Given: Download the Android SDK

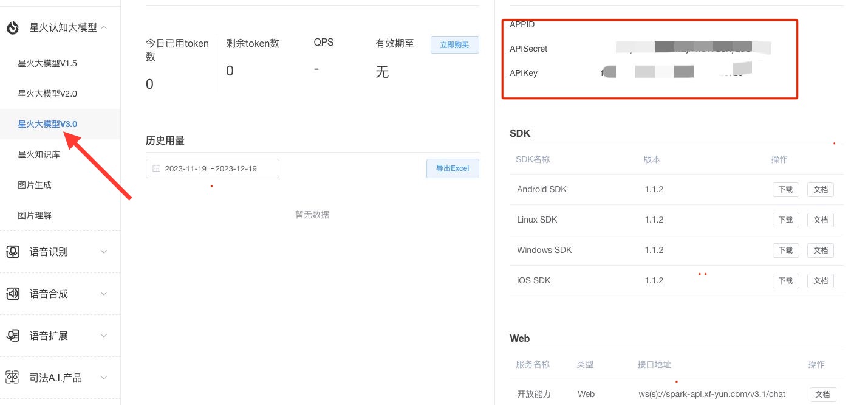Looking at the screenshot, I should [785, 189].
